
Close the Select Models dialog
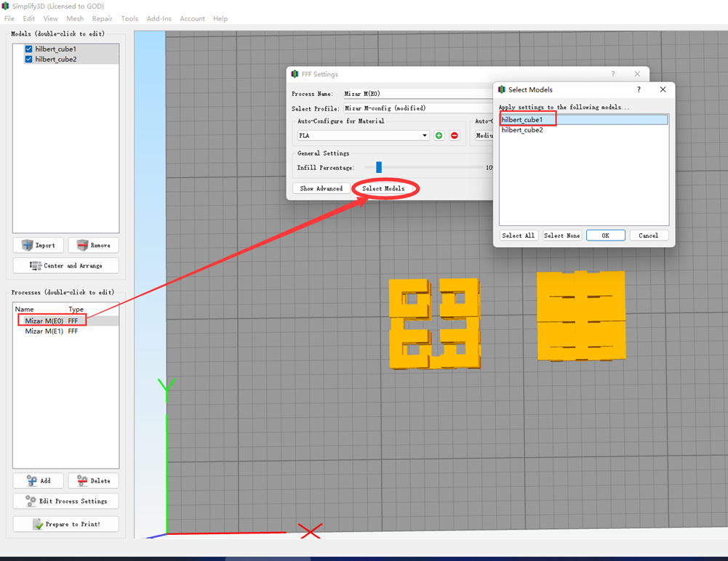(x=663, y=89)
